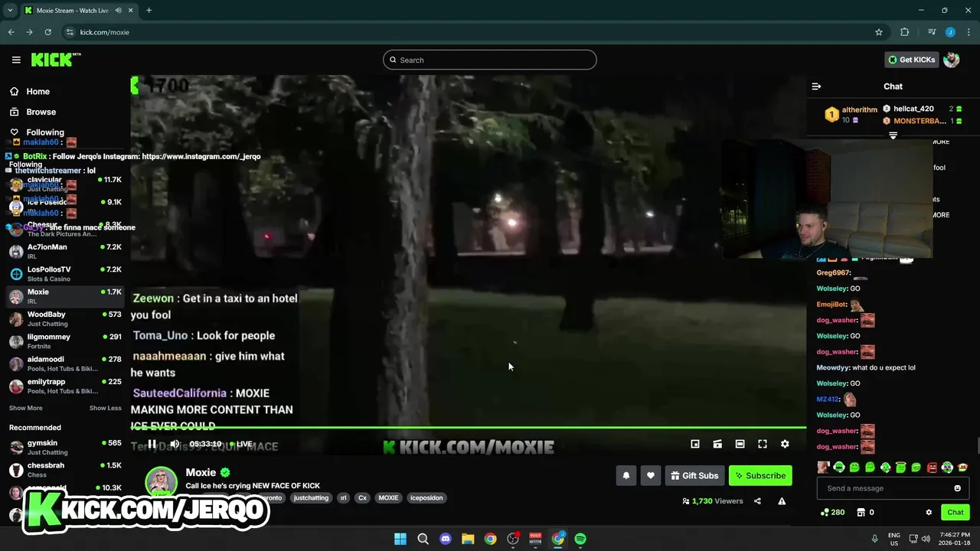Screen dimensions: 980x551
Task: Open the hamburger sidebar menu
Action: coord(16,60)
